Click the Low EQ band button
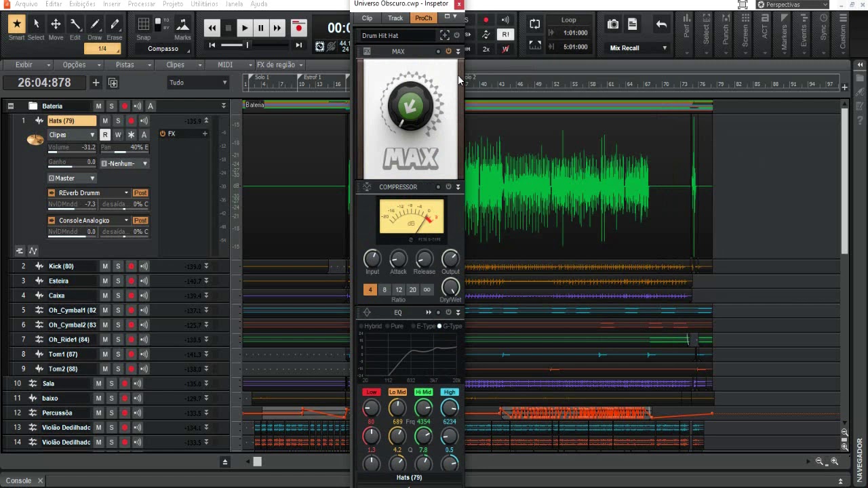Viewport: 868px width, 488px height. tap(371, 392)
